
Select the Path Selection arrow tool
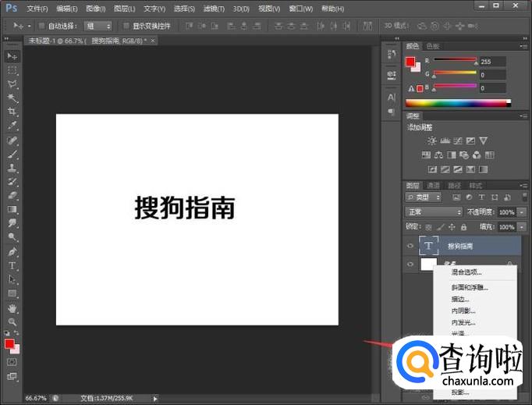click(12, 279)
